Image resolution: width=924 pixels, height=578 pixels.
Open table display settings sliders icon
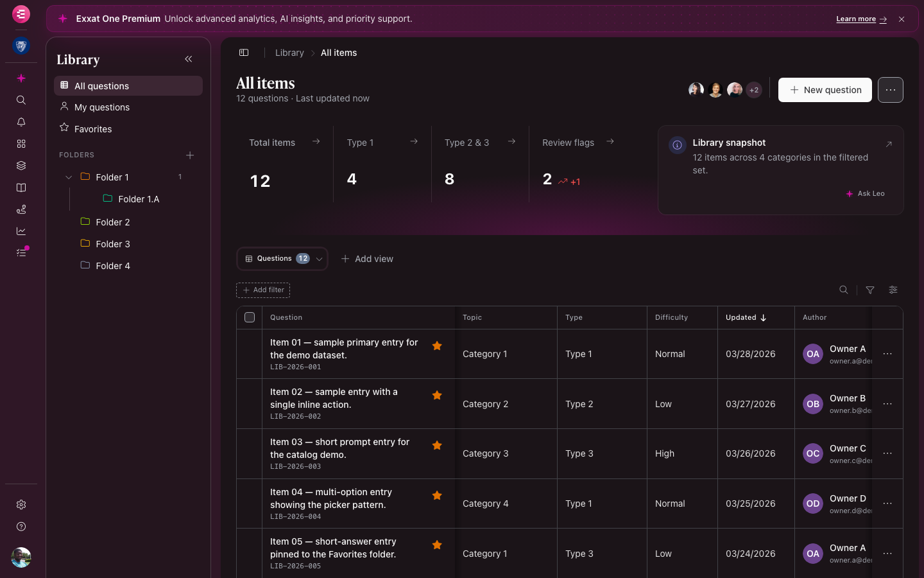[893, 290]
